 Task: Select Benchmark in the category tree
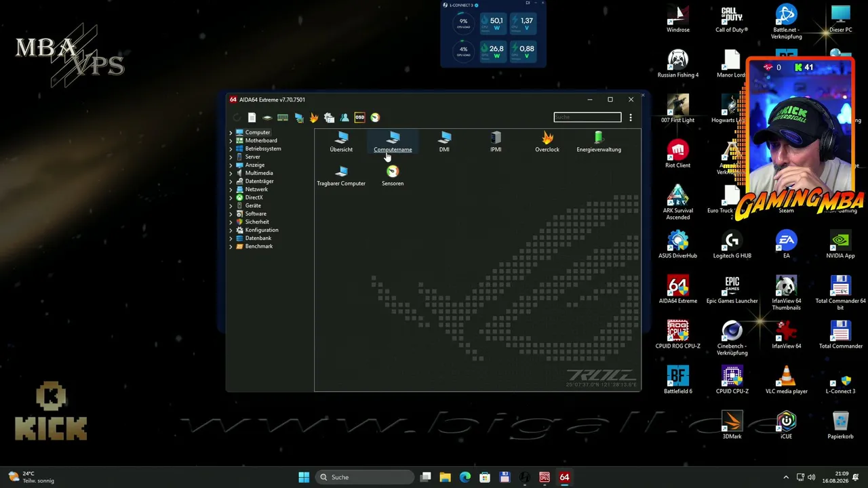259,246
